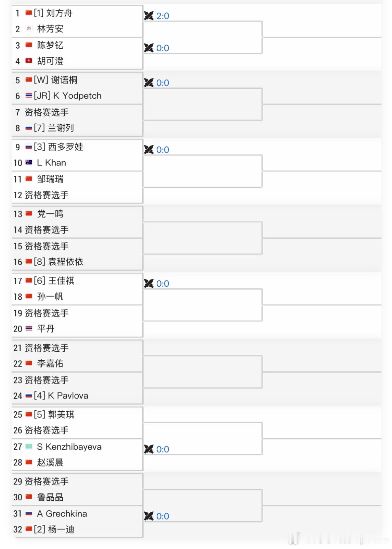
Task: Select player [8] 袁程依依
Action: pyautogui.click(x=58, y=262)
